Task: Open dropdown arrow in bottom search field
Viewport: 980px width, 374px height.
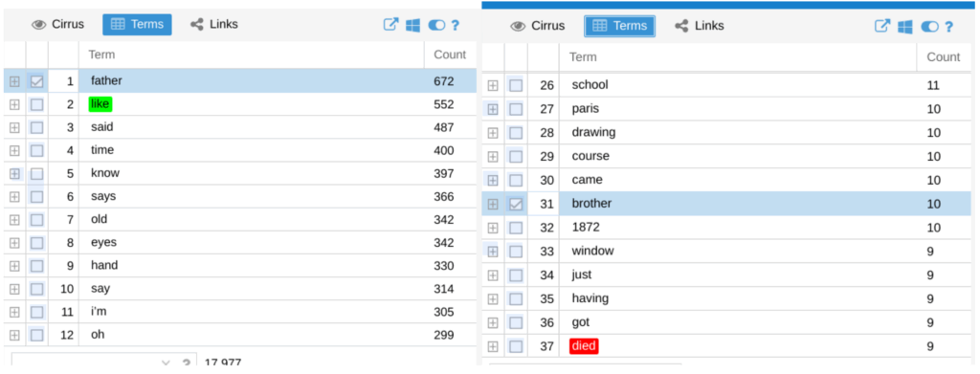Action: click(166, 363)
